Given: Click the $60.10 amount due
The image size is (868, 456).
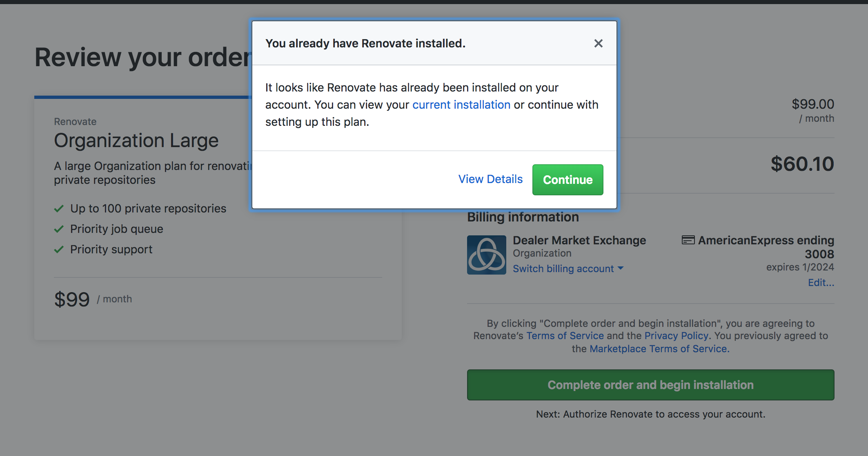Looking at the screenshot, I should tap(802, 164).
